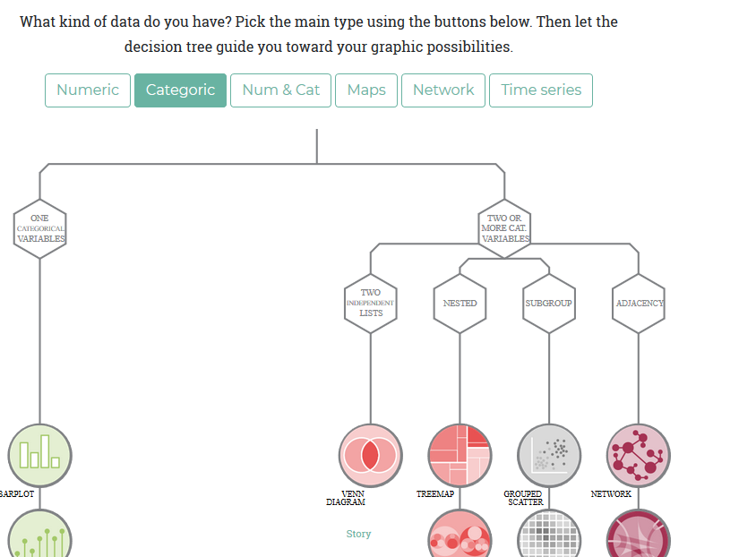Open the heatmap icon below grouped scatter
756x557 pixels.
pyautogui.click(x=549, y=534)
